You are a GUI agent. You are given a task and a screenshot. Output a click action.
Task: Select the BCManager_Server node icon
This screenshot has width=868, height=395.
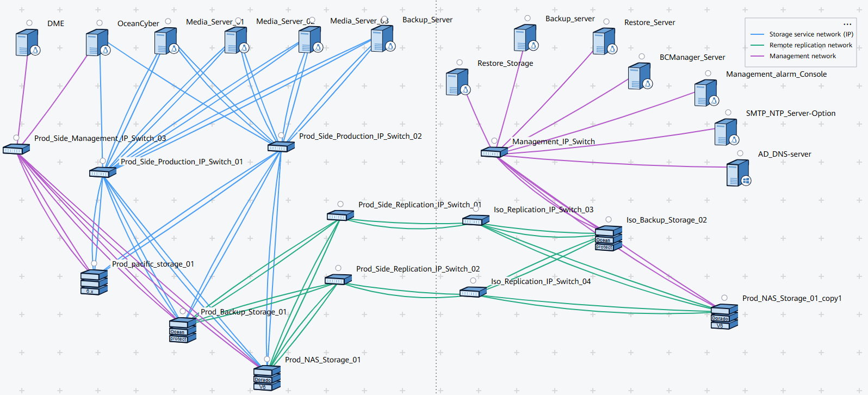coord(640,76)
